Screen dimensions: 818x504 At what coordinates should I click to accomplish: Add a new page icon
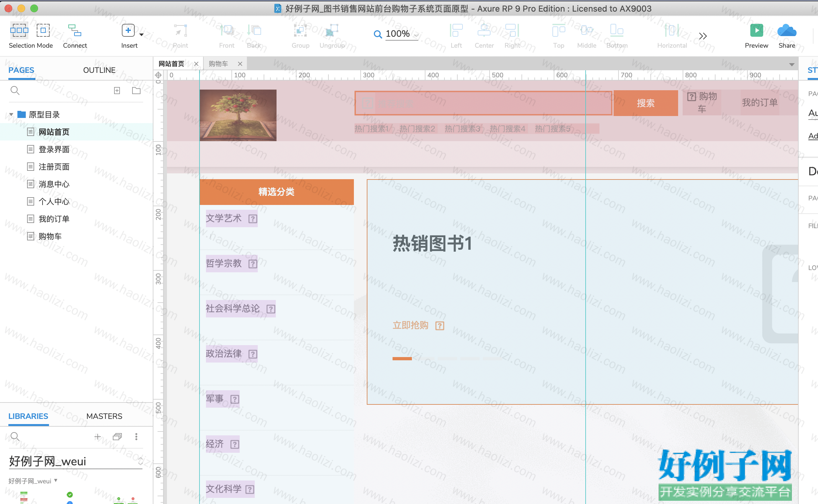click(117, 91)
